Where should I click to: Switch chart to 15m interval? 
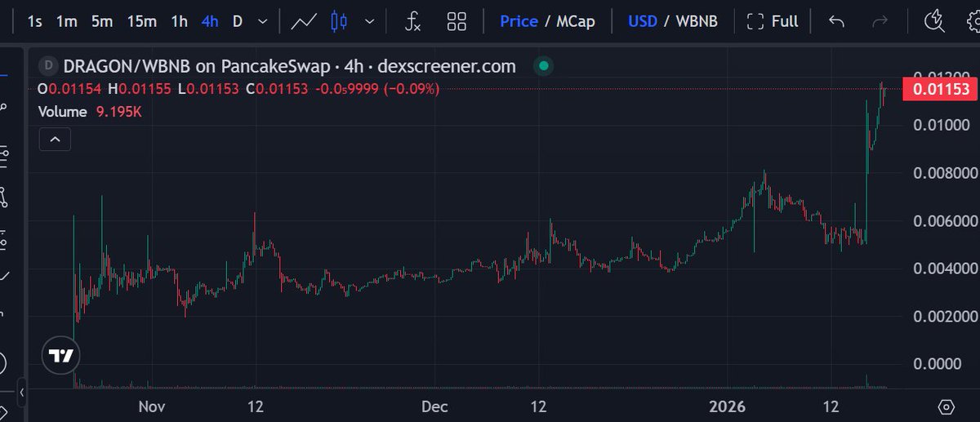click(141, 21)
